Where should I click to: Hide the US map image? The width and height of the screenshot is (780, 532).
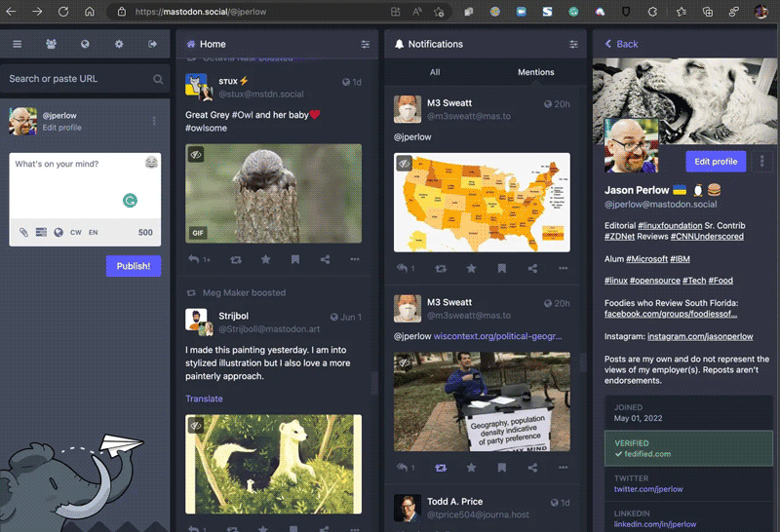point(404,164)
